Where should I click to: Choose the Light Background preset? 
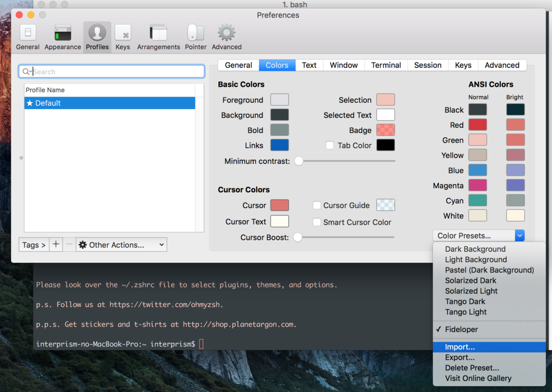tap(489, 260)
